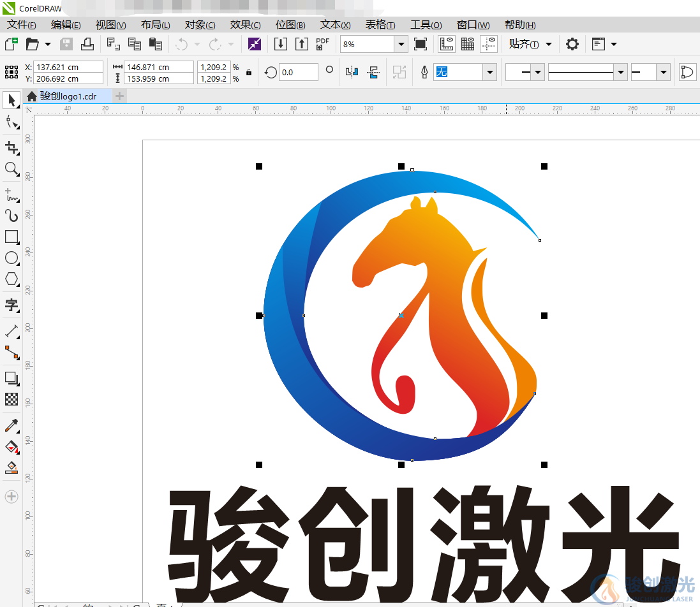Click Mirror vertically button
The width and height of the screenshot is (700, 607).
(x=373, y=72)
